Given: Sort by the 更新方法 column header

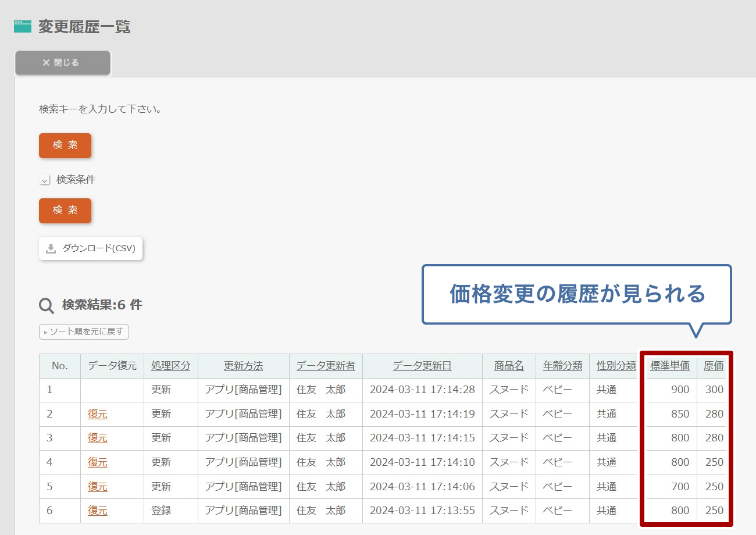Looking at the screenshot, I should coord(244,366).
